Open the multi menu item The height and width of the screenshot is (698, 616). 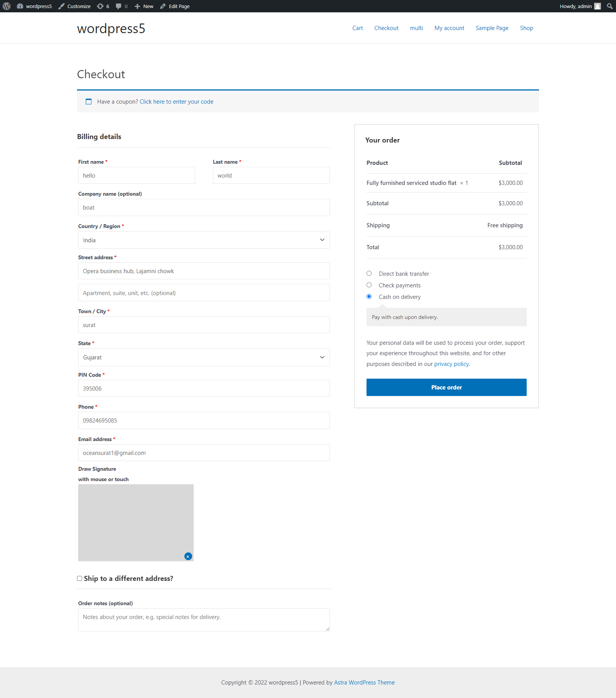coord(417,28)
